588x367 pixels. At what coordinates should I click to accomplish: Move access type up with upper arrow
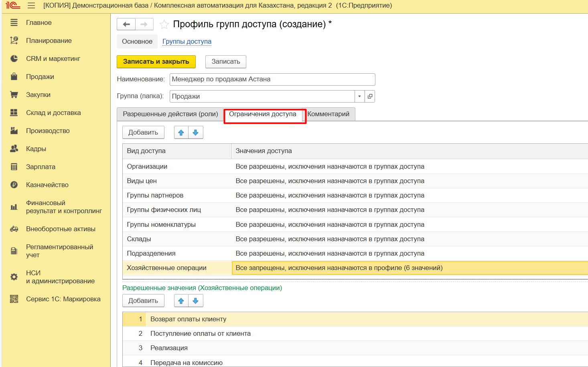coord(181,133)
